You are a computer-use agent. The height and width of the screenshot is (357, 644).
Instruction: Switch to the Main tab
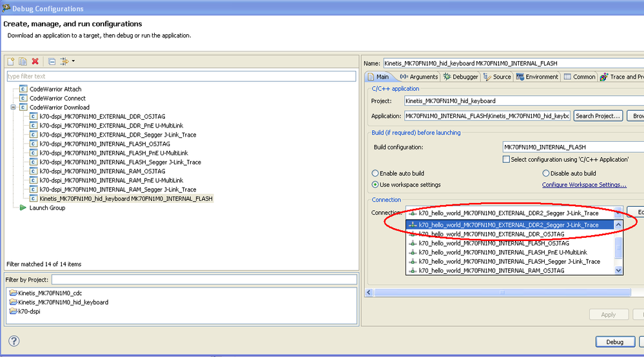click(x=378, y=77)
